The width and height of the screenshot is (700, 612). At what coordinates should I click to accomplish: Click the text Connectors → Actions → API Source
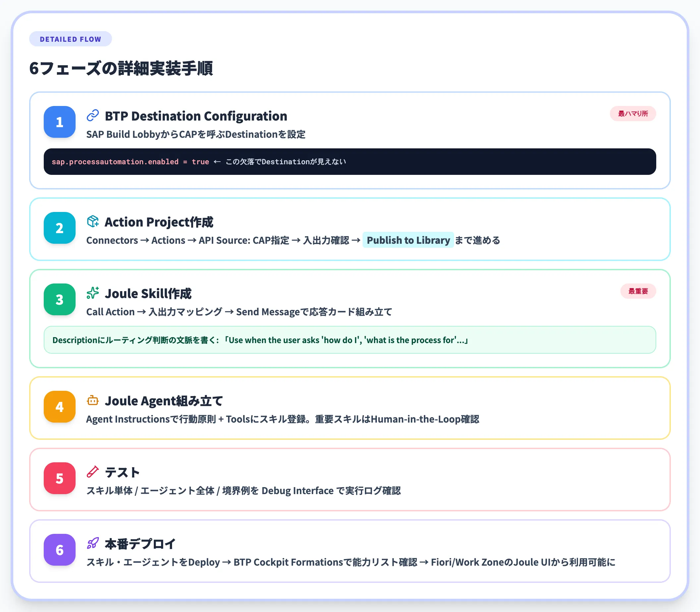(x=168, y=240)
